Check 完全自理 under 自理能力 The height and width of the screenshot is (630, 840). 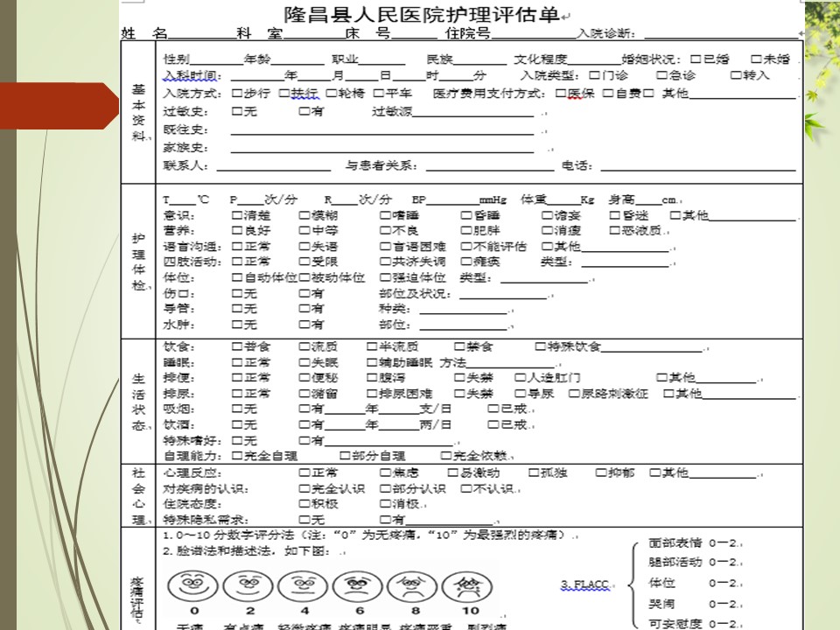click(x=237, y=456)
